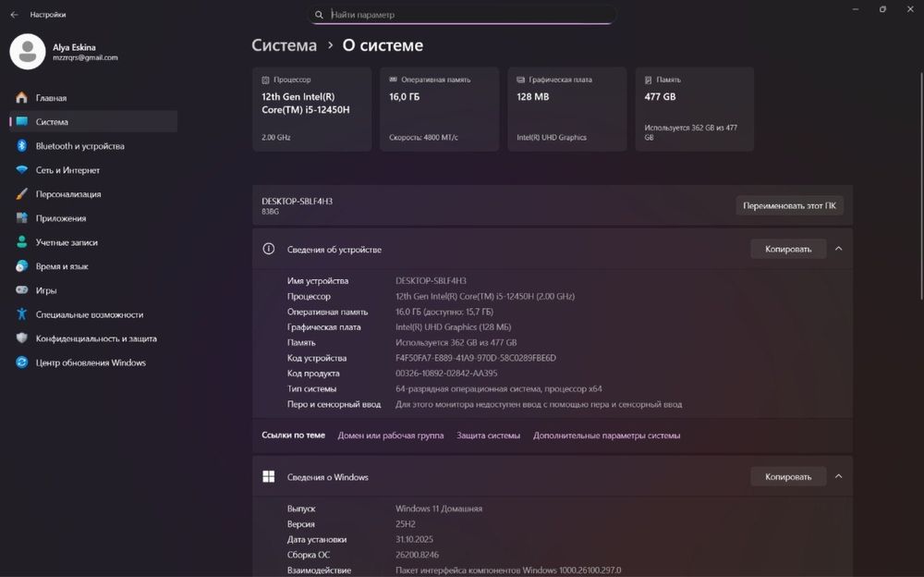This screenshot has width=924, height=577.
Task: Click the Графическая плата 128 MB card
Action: pyautogui.click(x=567, y=109)
